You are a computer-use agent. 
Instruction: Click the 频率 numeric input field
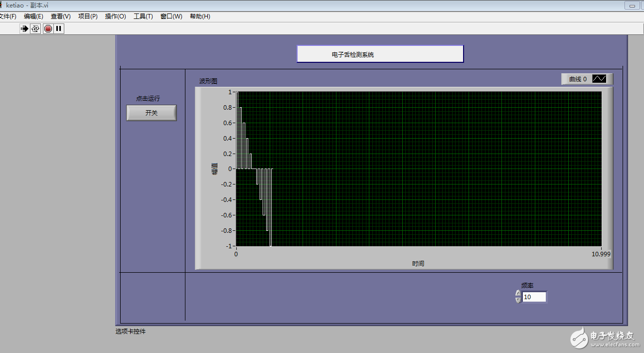534,297
